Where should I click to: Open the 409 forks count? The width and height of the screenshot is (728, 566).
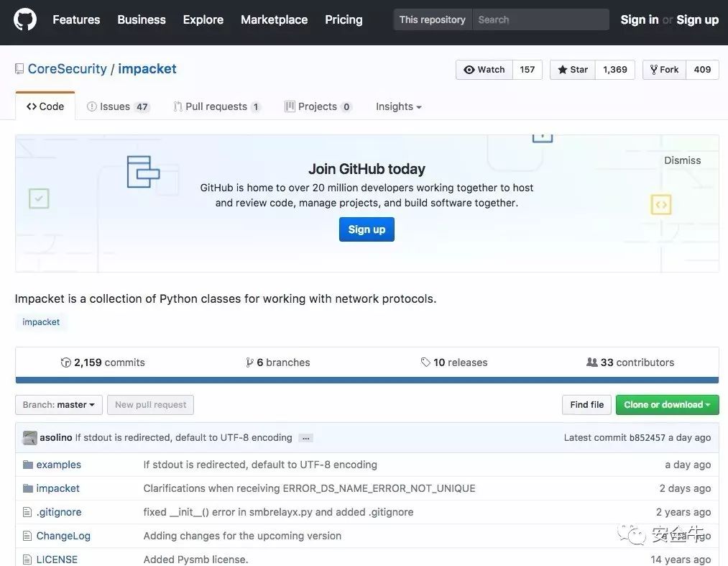point(702,70)
